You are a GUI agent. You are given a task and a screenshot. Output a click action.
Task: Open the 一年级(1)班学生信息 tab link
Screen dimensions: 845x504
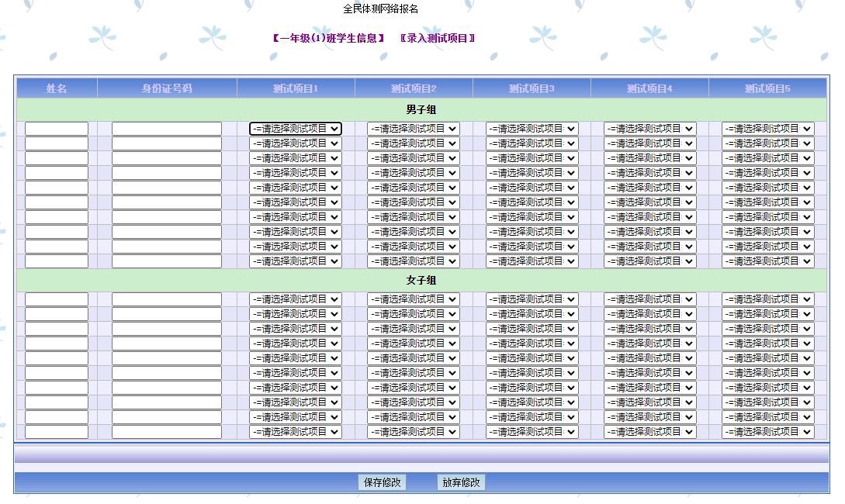tap(328, 38)
